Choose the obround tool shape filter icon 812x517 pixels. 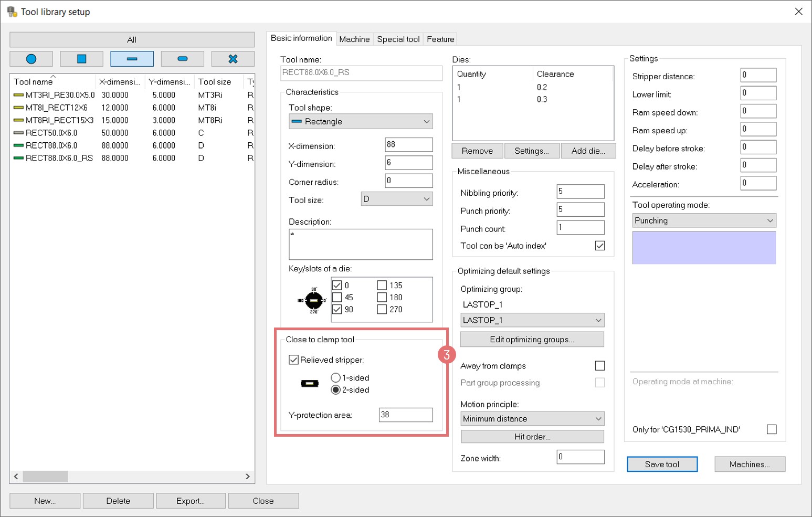click(182, 59)
